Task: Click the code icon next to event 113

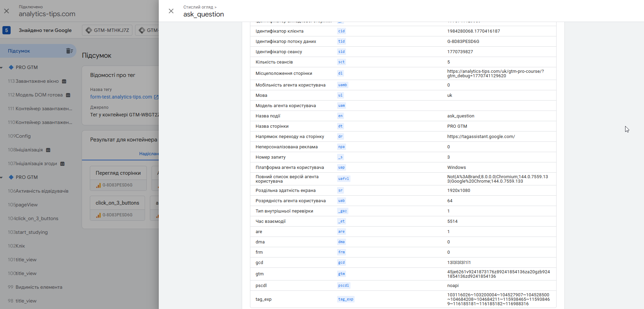Action: click(64, 81)
